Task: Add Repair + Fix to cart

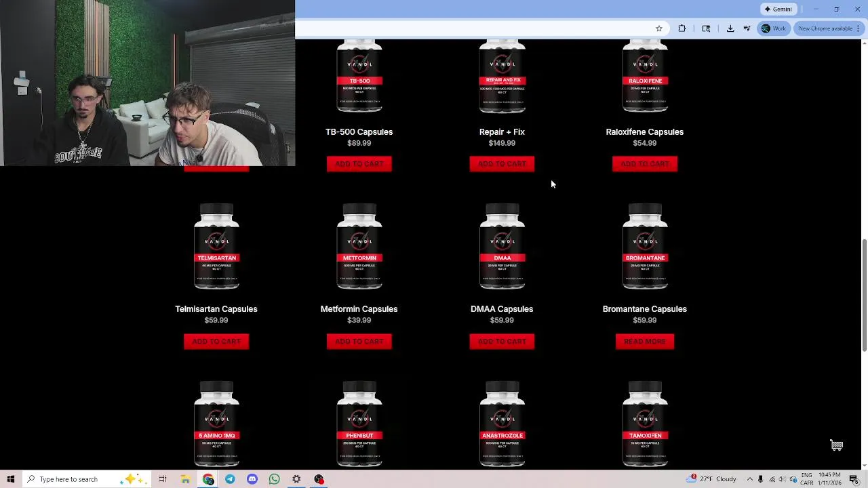Action: click(x=502, y=164)
